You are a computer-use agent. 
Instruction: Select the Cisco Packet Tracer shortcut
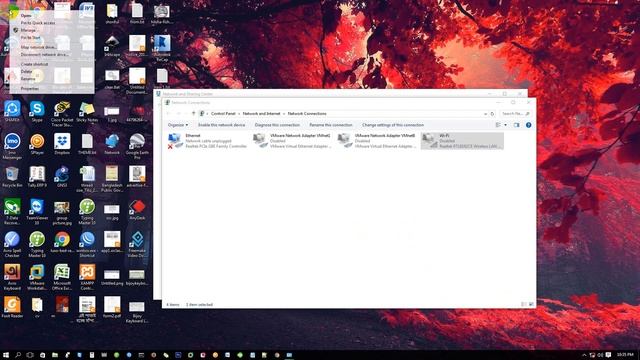click(x=62, y=114)
